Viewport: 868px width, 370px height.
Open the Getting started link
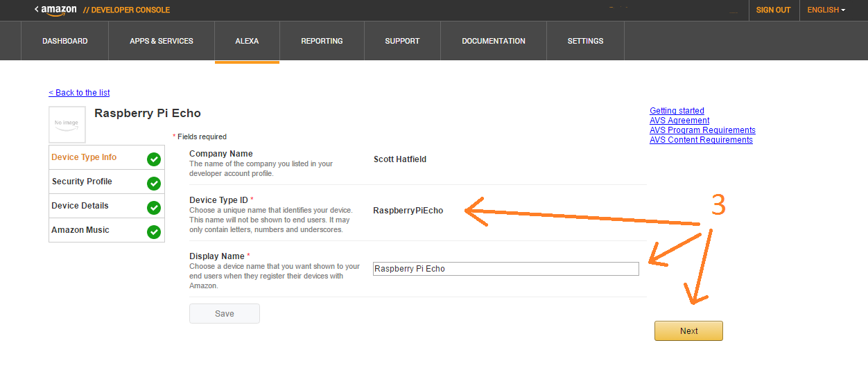tap(677, 111)
